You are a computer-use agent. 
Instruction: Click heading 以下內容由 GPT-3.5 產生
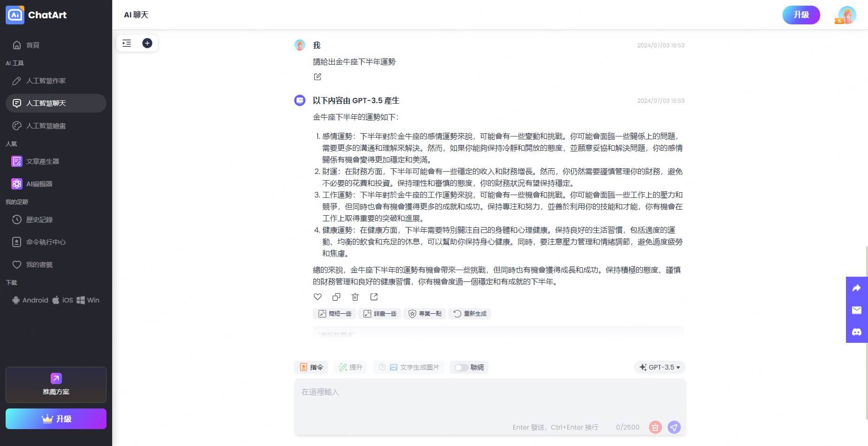356,100
